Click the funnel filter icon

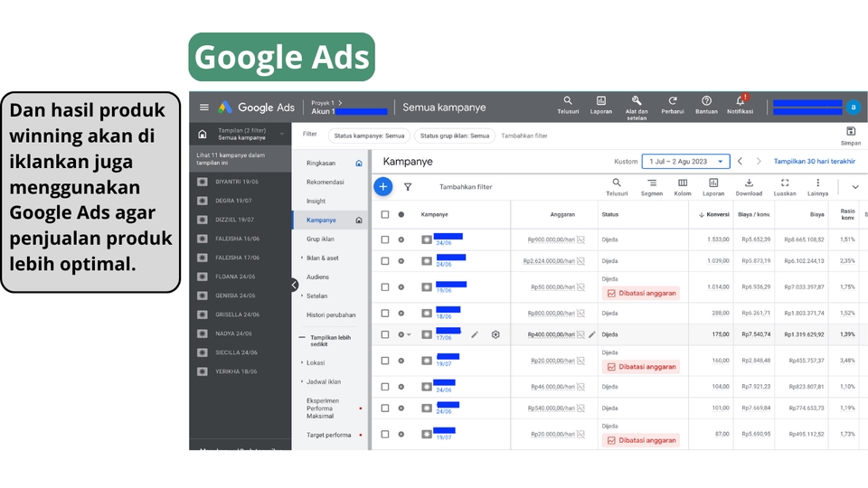point(408,187)
